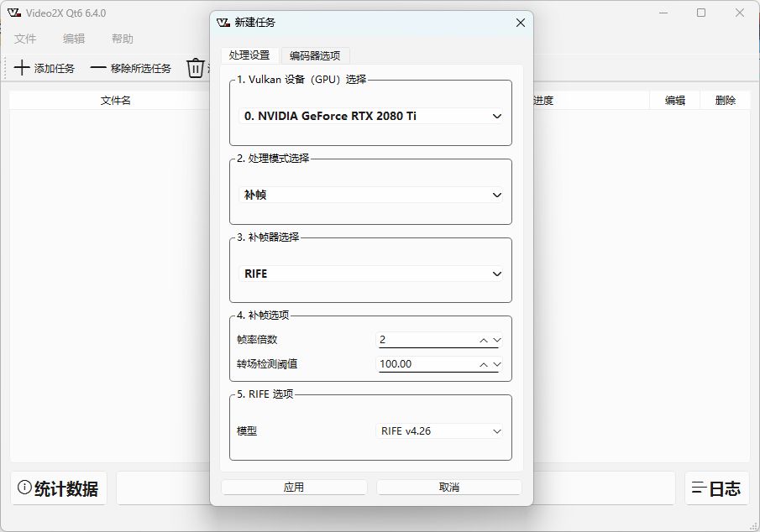Click the trash can icon in toolbar
This screenshot has width=760, height=532.
[x=196, y=68]
